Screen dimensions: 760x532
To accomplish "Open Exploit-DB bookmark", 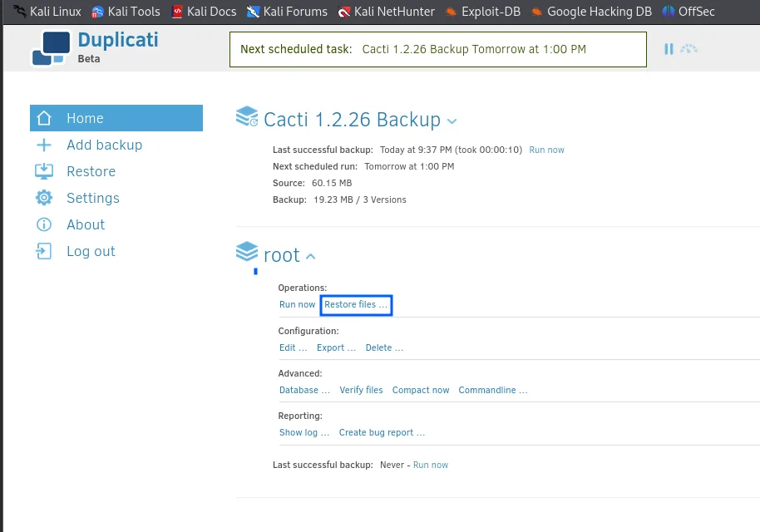I will pyautogui.click(x=483, y=11).
